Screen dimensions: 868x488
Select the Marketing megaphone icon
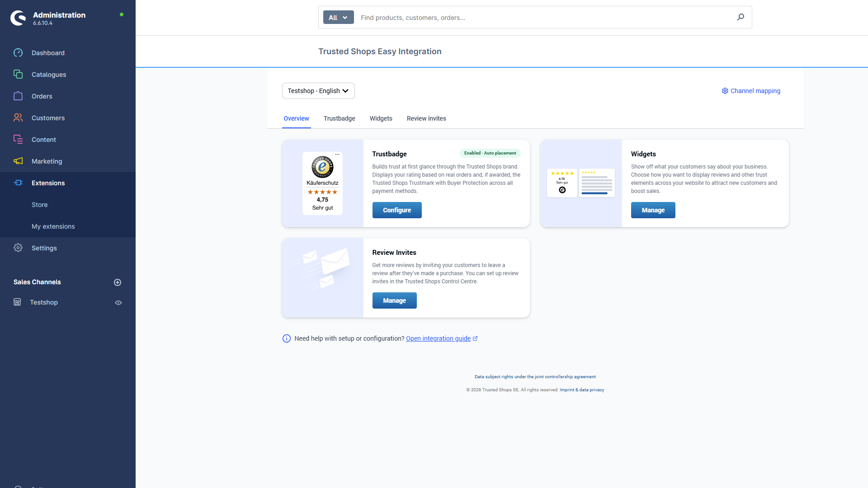click(x=18, y=161)
